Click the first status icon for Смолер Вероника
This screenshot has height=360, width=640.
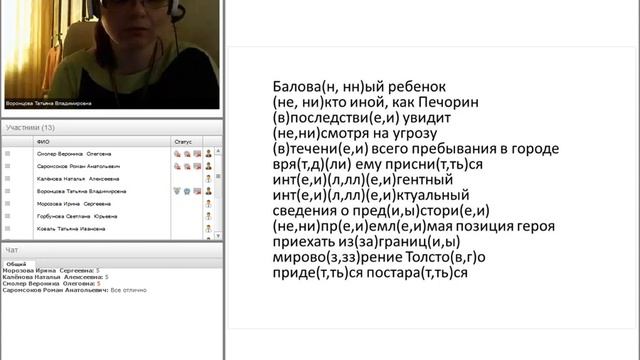(177, 154)
